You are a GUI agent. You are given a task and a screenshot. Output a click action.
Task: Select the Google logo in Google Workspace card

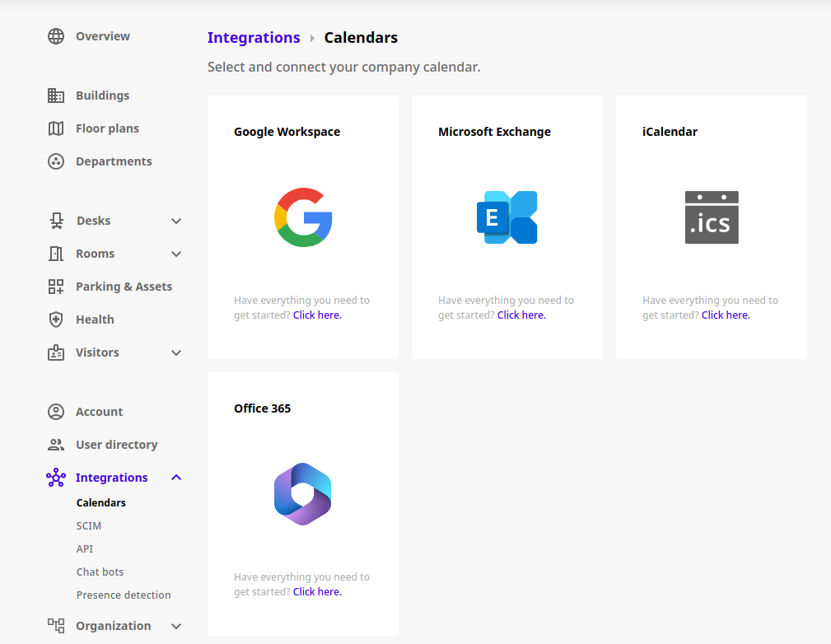[x=303, y=217]
